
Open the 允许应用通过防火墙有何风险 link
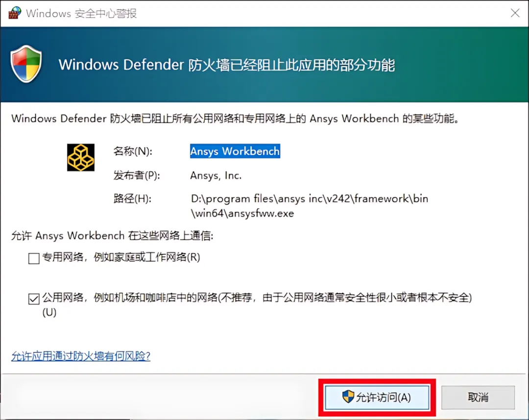pos(81,356)
